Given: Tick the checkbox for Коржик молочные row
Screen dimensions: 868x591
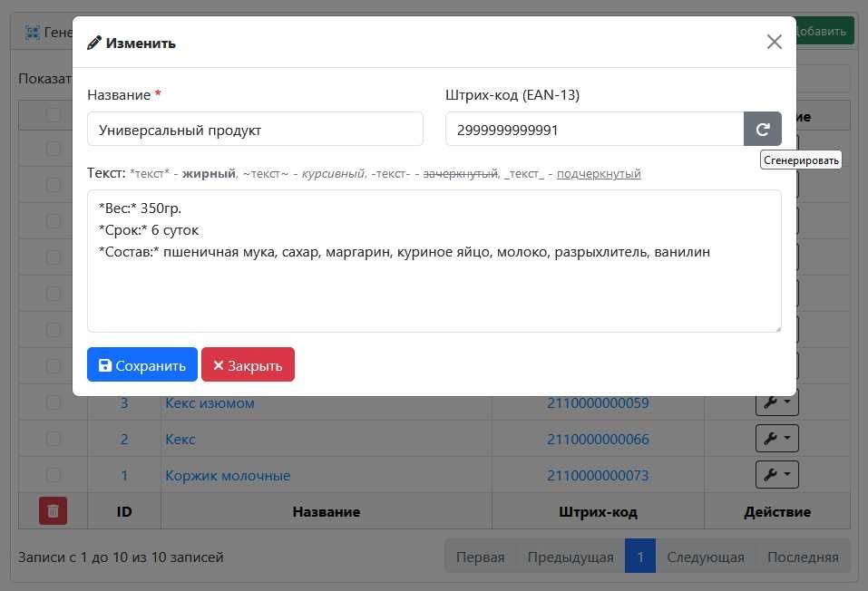Looking at the screenshot, I should tap(54, 475).
